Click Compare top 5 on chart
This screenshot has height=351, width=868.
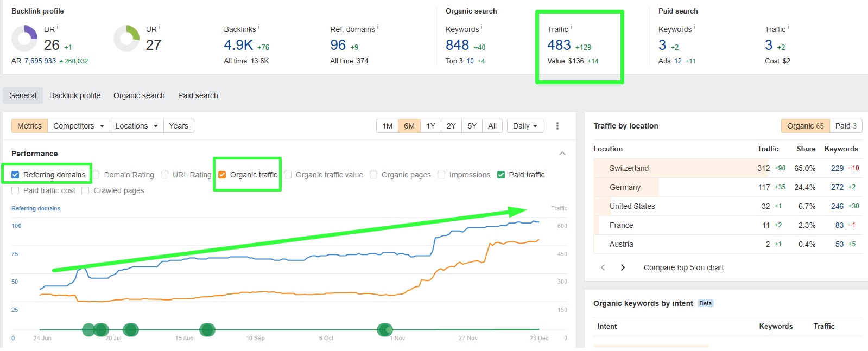point(683,267)
